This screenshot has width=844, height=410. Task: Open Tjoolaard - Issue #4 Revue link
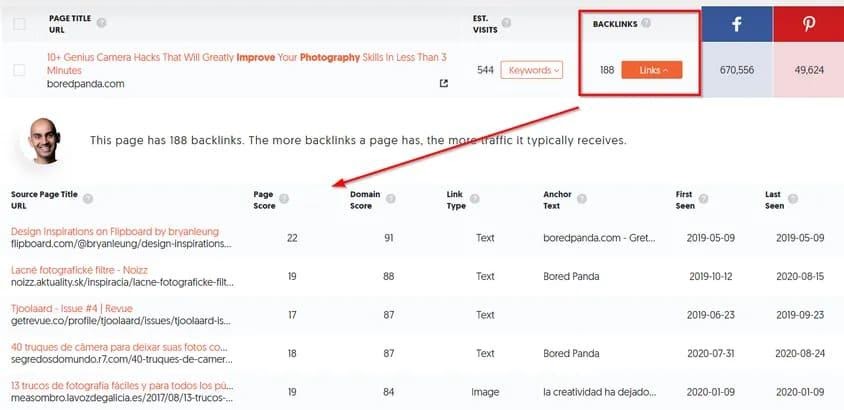72,309
